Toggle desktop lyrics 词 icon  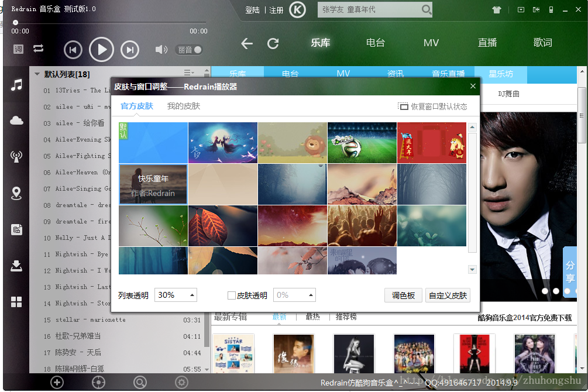point(18,49)
